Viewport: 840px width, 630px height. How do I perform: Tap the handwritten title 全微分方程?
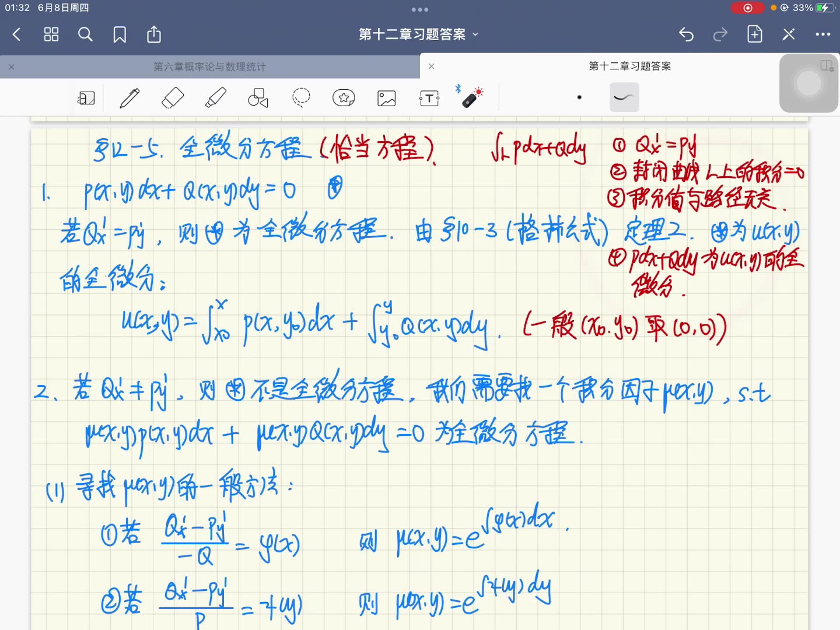pos(246,147)
